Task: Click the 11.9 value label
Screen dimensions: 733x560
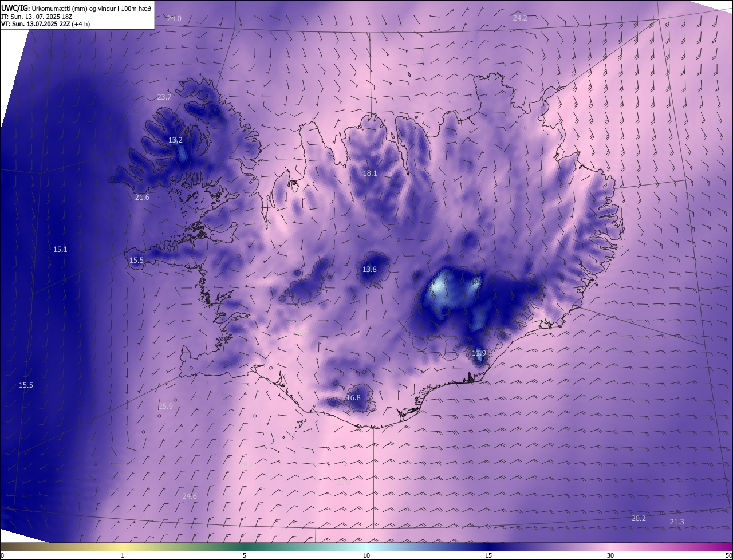Action: coord(479,353)
